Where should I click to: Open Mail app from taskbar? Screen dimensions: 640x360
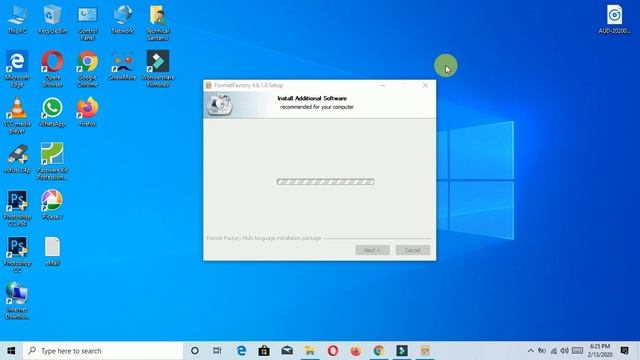(x=287, y=351)
